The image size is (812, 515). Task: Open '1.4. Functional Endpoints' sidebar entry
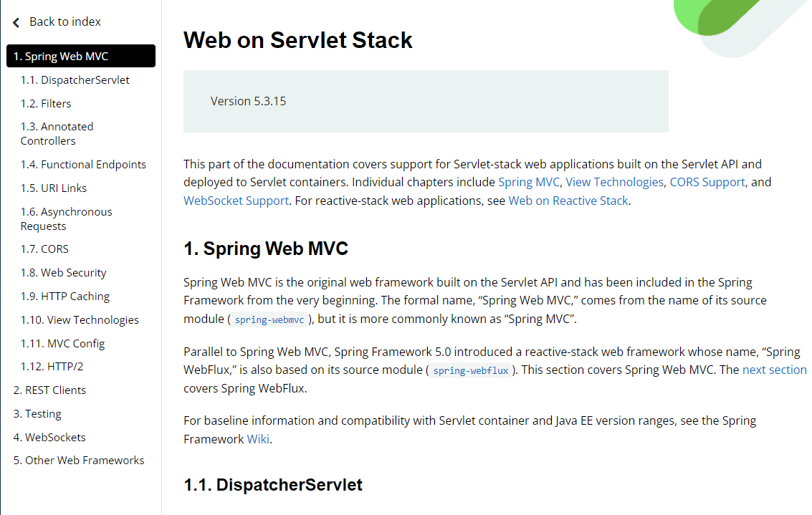(83, 165)
